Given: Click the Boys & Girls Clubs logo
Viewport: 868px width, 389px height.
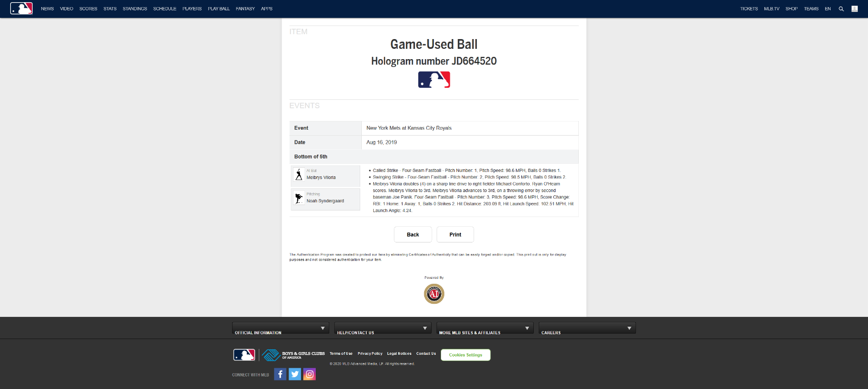Looking at the screenshot, I should tap(293, 355).
